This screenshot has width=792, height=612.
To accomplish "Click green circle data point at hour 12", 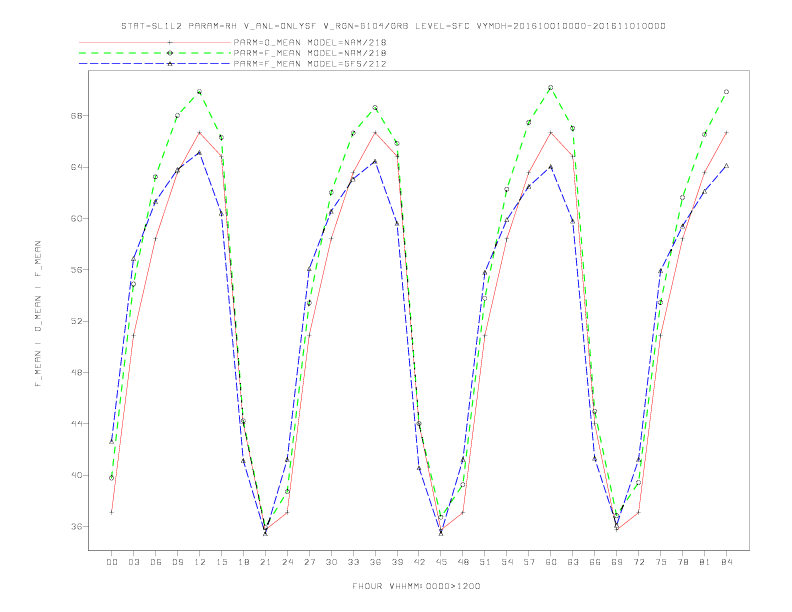I will 200,92.
